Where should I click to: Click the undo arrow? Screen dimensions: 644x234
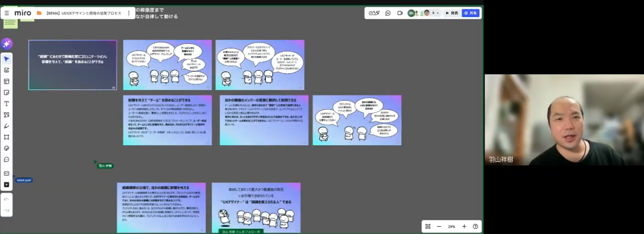7,199
